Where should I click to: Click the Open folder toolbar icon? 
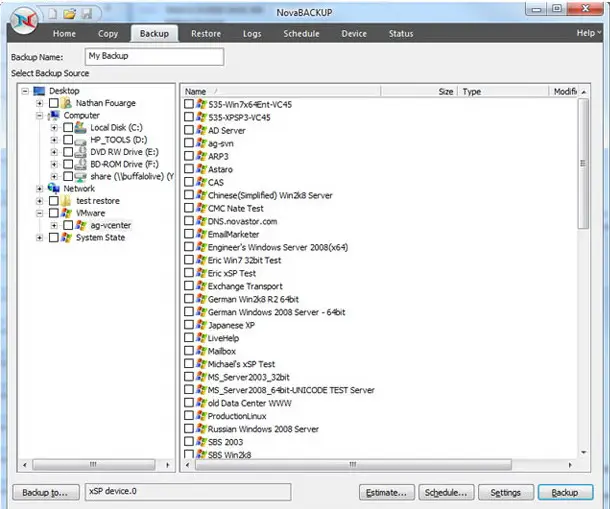pyautogui.click(x=70, y=14)
